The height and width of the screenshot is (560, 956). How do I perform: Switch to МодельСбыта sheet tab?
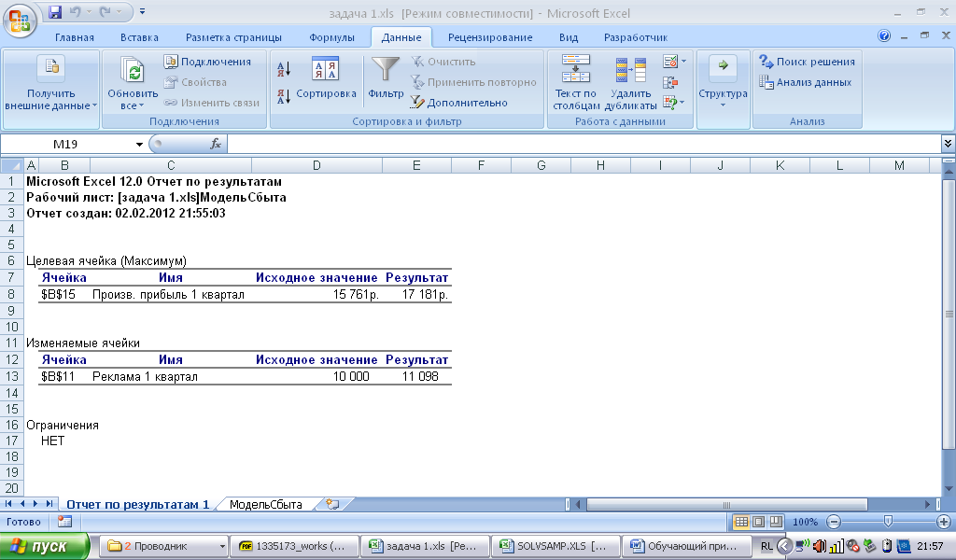click(x=266, y=505)
